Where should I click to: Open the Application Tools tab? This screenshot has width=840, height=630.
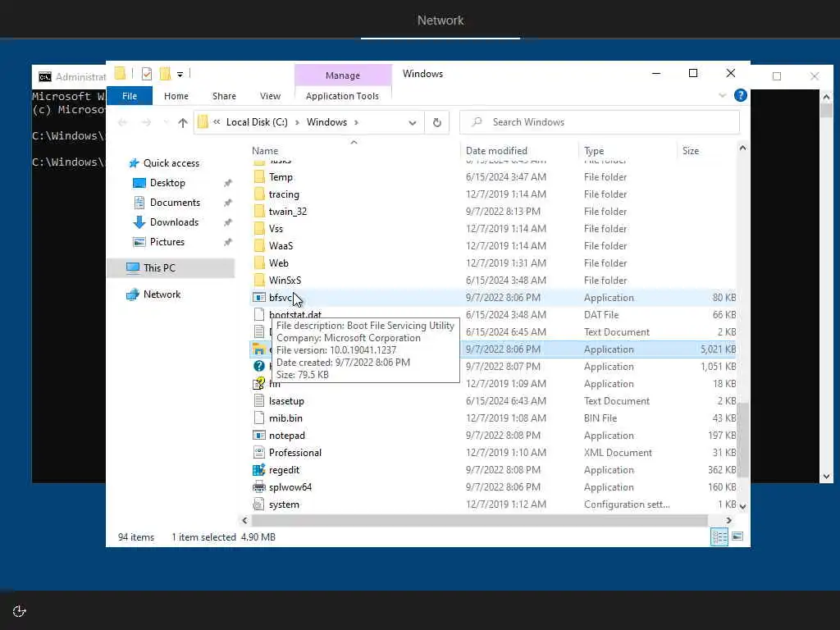pyautogui.click(x=342, y=96)
